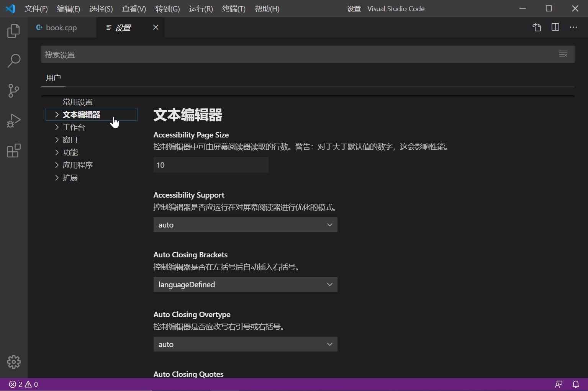Open the 运行(R) menu
Screen dimensions: 588x391
pyautogui.click(x=201, y=9)
